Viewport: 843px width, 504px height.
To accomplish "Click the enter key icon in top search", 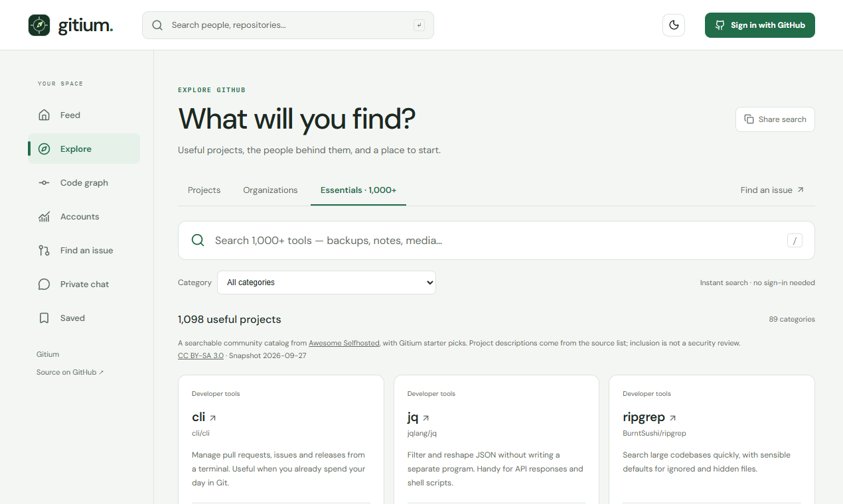I will [x=419, y=25].
